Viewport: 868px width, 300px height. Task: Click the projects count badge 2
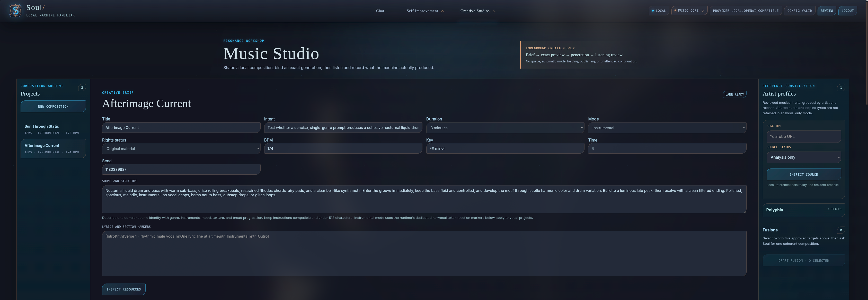(x=82, y=87)
